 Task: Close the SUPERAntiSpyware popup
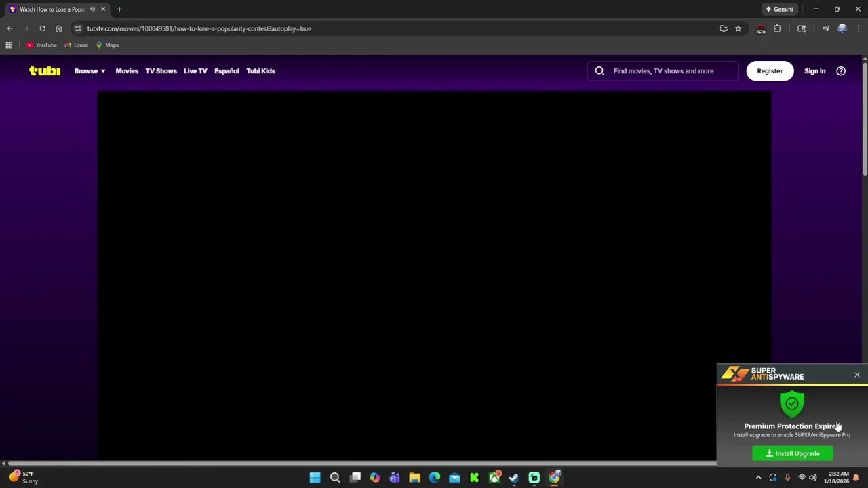click(857, 375)
